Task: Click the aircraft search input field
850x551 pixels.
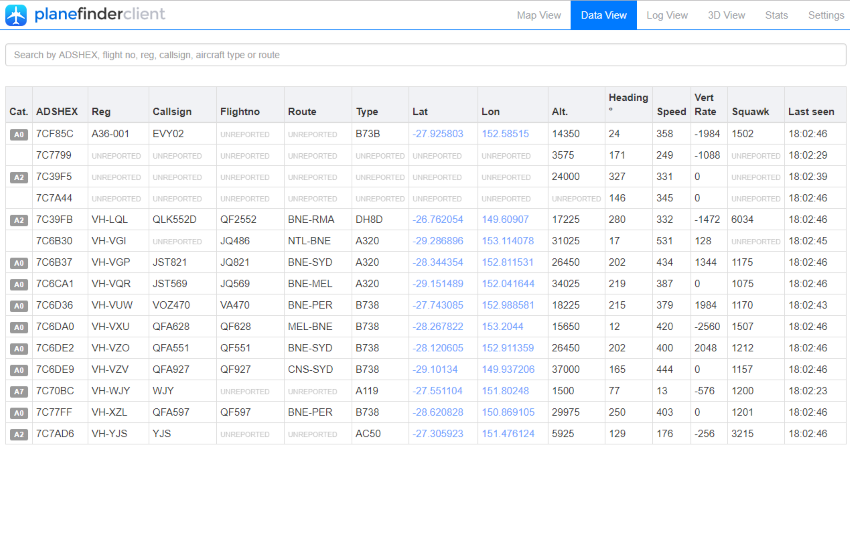Action: [x=425, y=55]
